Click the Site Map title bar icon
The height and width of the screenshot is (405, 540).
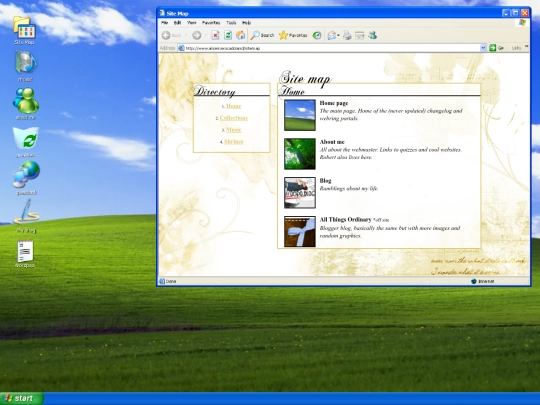click(x=162, y=13)
